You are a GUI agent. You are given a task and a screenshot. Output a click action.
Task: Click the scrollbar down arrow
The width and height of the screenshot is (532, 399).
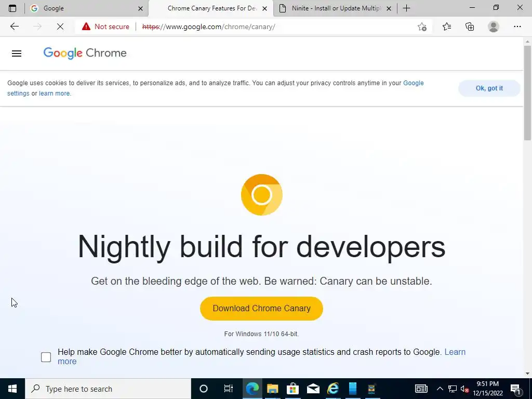point(527,374)
